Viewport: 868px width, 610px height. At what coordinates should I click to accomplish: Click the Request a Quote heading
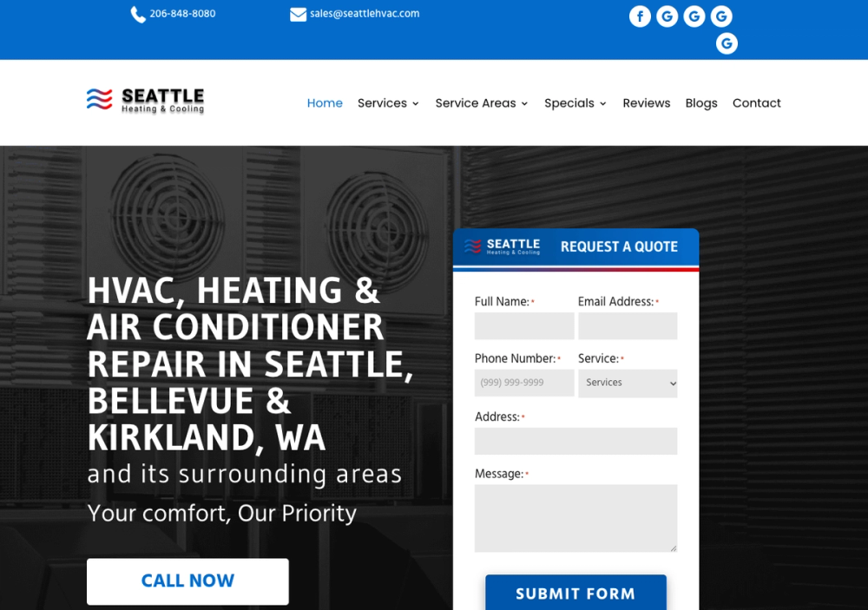pyautogui.click(x=619, y=247)
